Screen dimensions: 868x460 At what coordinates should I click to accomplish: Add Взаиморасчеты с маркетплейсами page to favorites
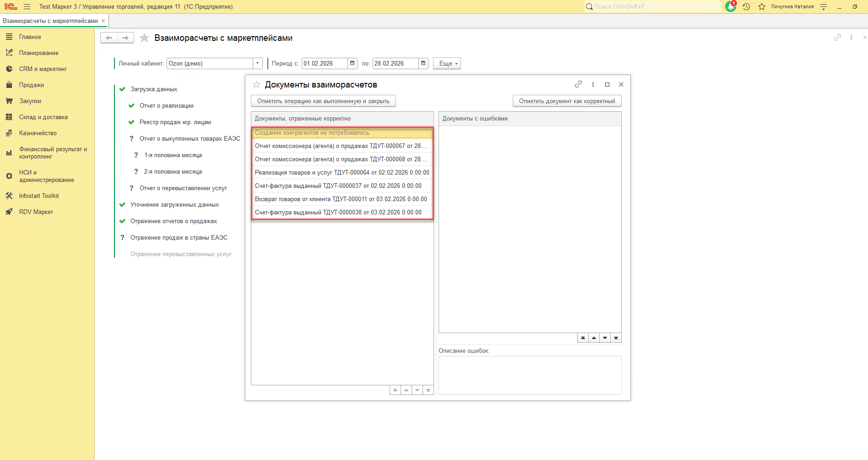(x=144, y=38)
